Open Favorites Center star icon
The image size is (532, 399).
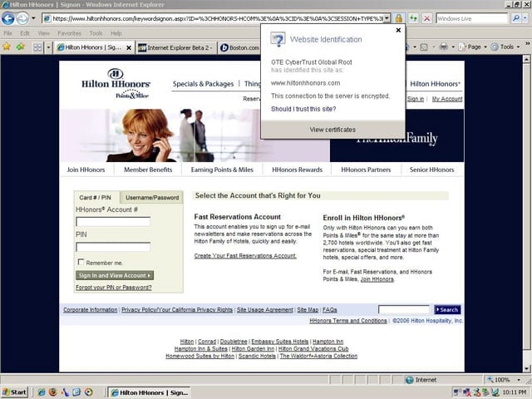(7, 47)
